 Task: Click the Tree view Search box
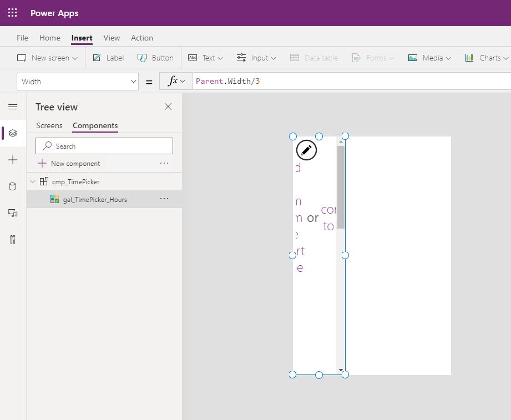(x=104, y=146)
